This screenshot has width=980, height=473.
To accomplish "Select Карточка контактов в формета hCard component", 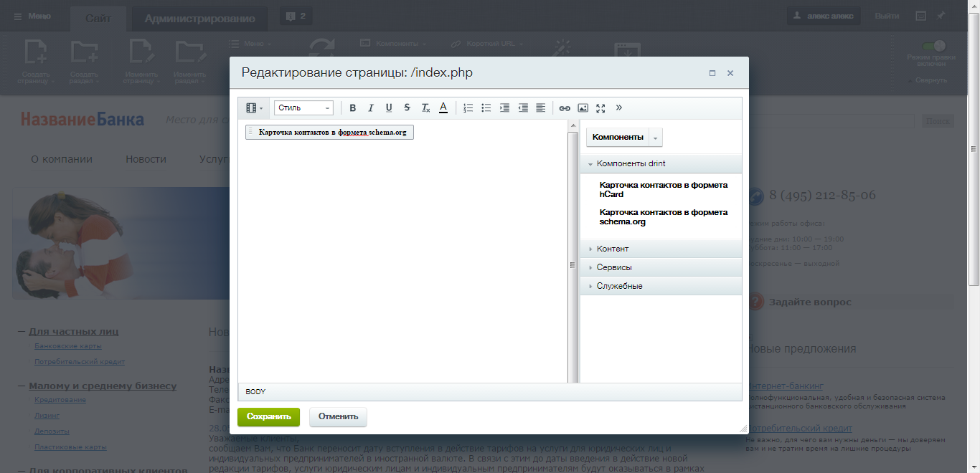I will (x=664, y=189).
